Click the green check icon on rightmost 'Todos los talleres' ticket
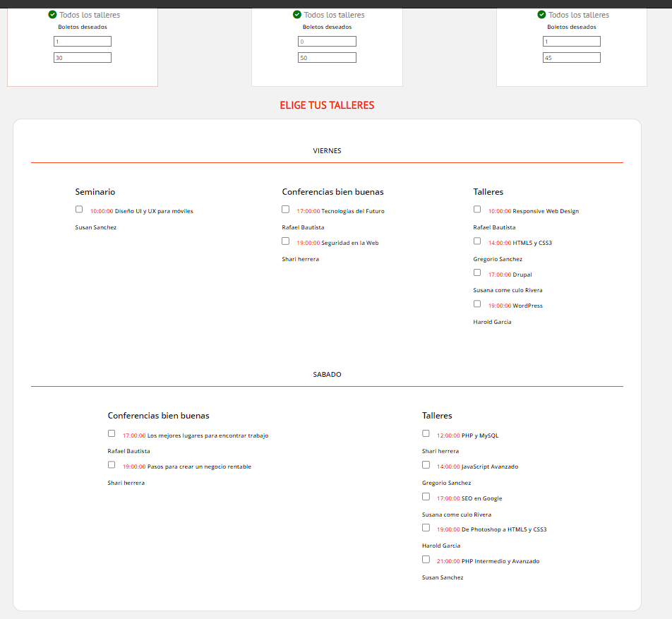 (541, 14)
